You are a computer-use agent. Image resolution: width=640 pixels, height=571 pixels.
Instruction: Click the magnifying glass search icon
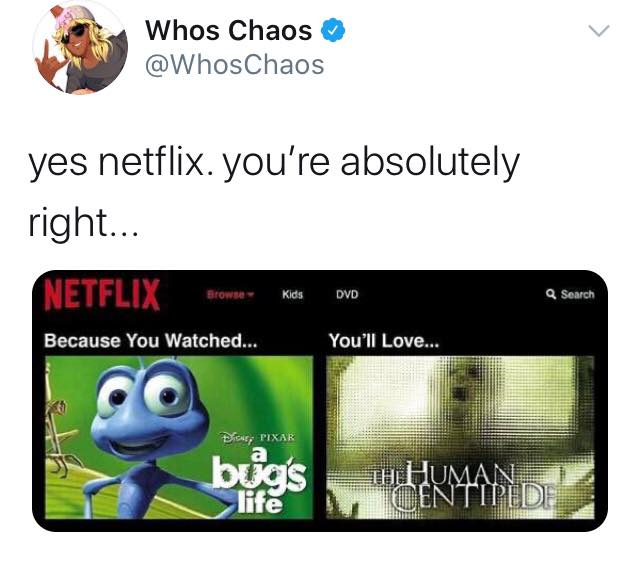(x=551, y=294)
